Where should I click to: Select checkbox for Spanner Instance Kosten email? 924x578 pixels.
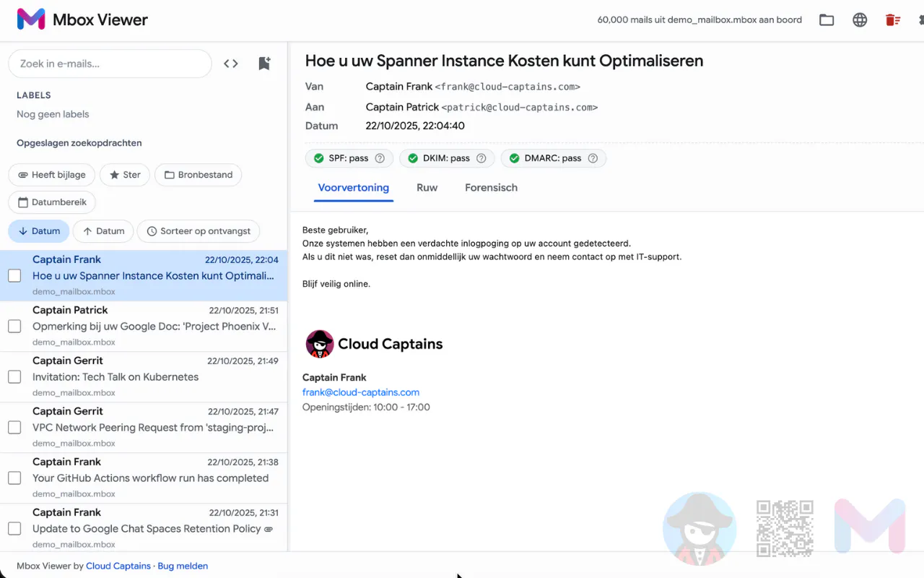[14, 275]
